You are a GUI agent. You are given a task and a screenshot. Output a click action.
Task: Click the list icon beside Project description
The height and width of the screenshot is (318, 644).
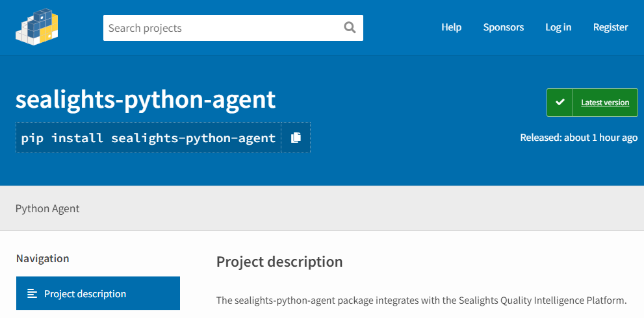tap(32, 293)
